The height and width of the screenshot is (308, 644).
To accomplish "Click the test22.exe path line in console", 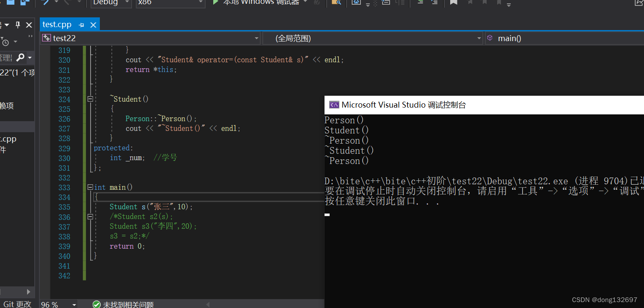I will point(484,181).
